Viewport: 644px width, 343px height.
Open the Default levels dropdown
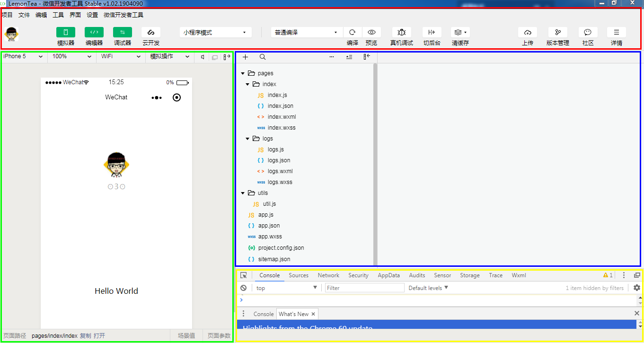[x=428, y=288]
